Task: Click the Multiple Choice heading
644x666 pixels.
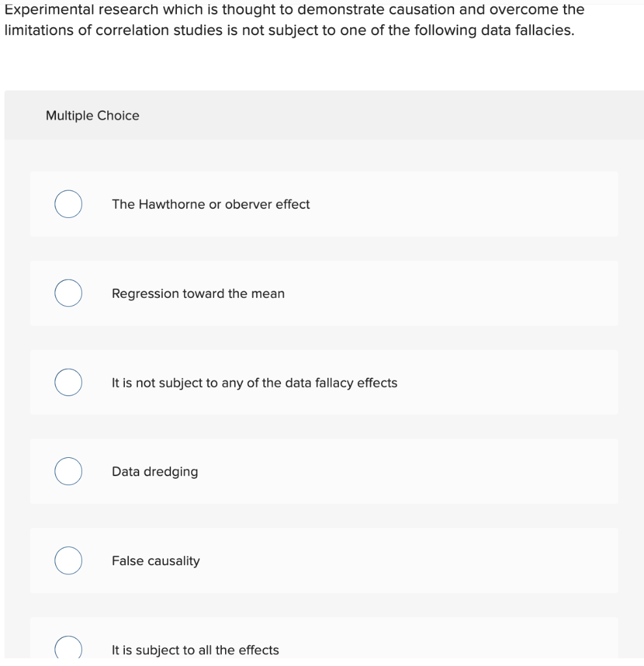Action: 92,116
